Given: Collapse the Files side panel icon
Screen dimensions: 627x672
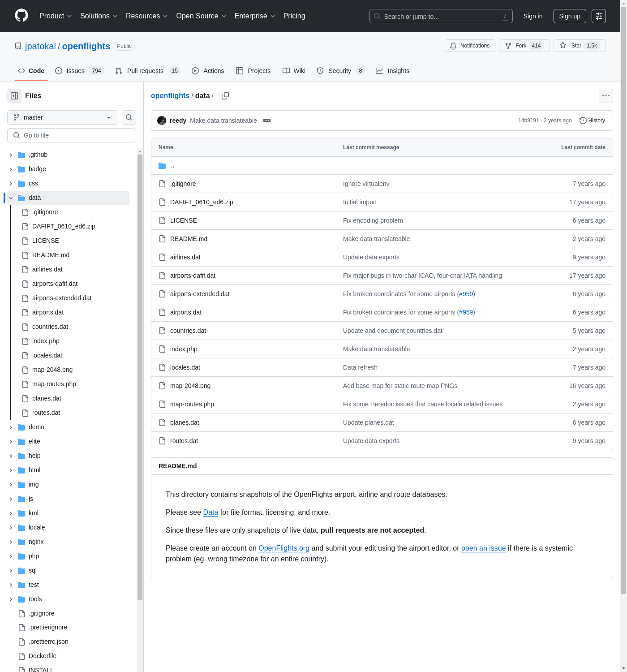Looking at the screenshot, I should pos(14,96).
